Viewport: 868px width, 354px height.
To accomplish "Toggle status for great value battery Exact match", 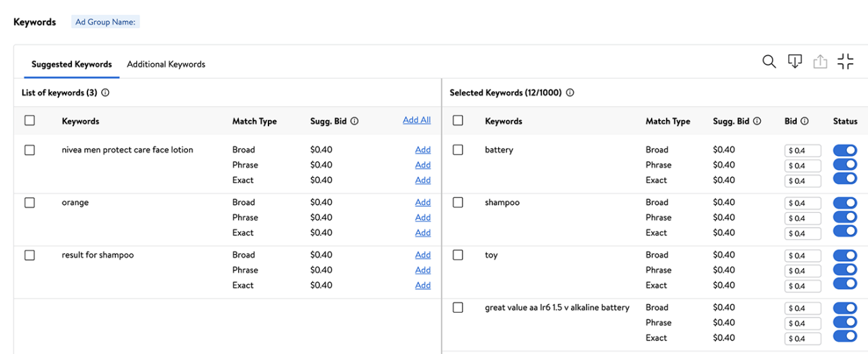I will (x=845, y=336).
